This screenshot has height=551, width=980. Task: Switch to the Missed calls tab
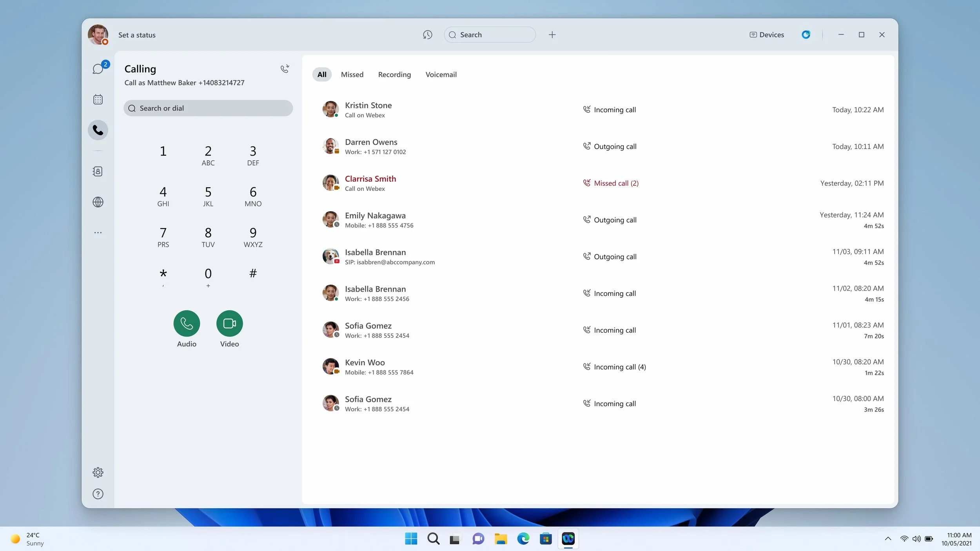[352, 74]
